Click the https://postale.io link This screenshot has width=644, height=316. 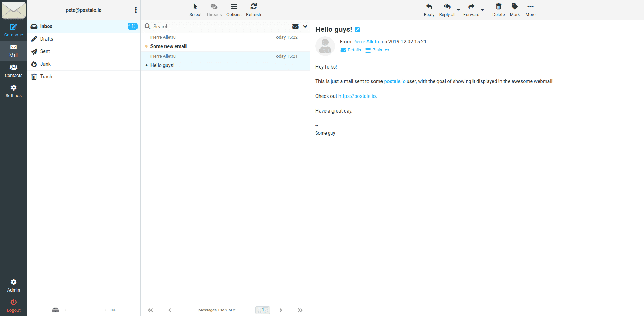coord(357,96)
